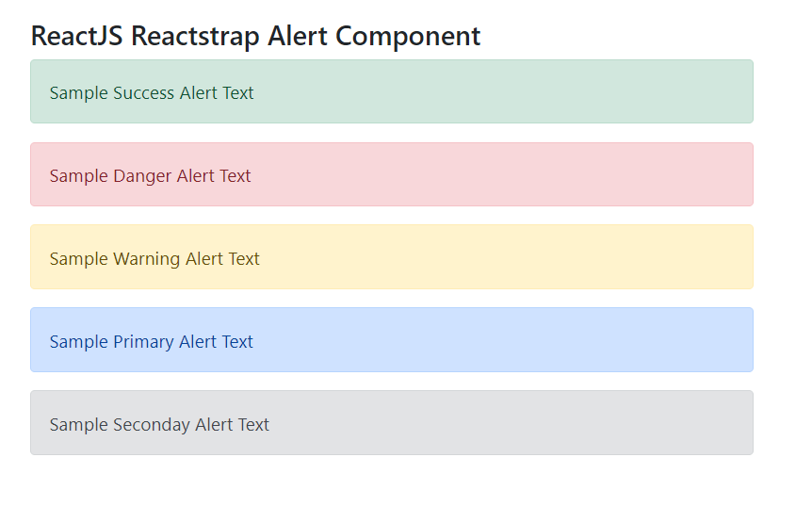Screen dimensions: 812x523
Task: Click the word "Seconday" in the gray alert
Action: tap(151, 424)
